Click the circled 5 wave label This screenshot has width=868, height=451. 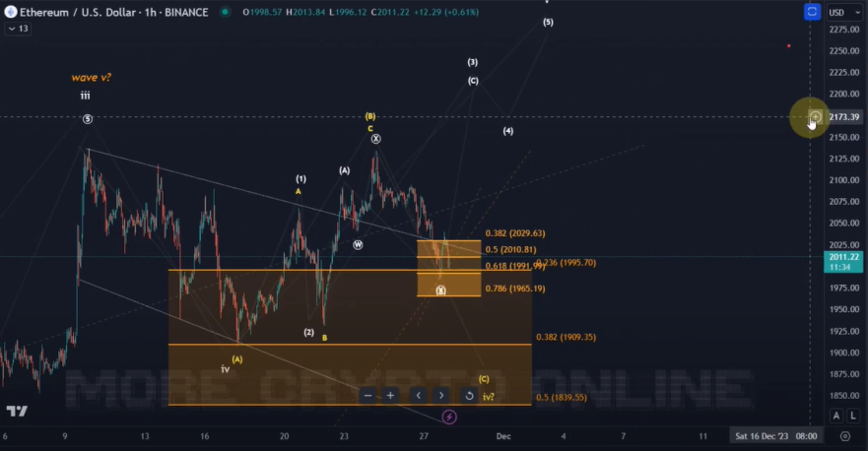(x=88, y=119)
